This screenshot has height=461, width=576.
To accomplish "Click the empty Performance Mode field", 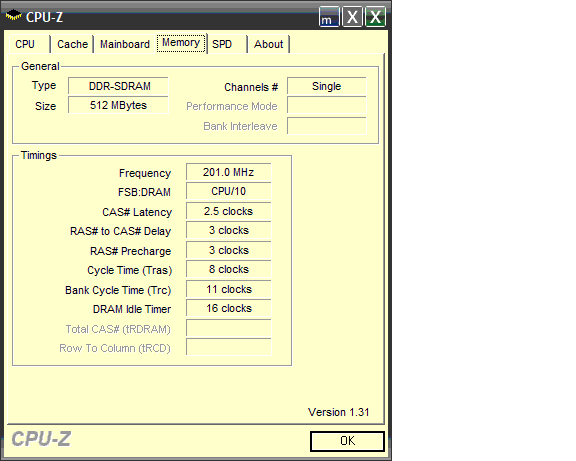I will click(x=327, y=106).
